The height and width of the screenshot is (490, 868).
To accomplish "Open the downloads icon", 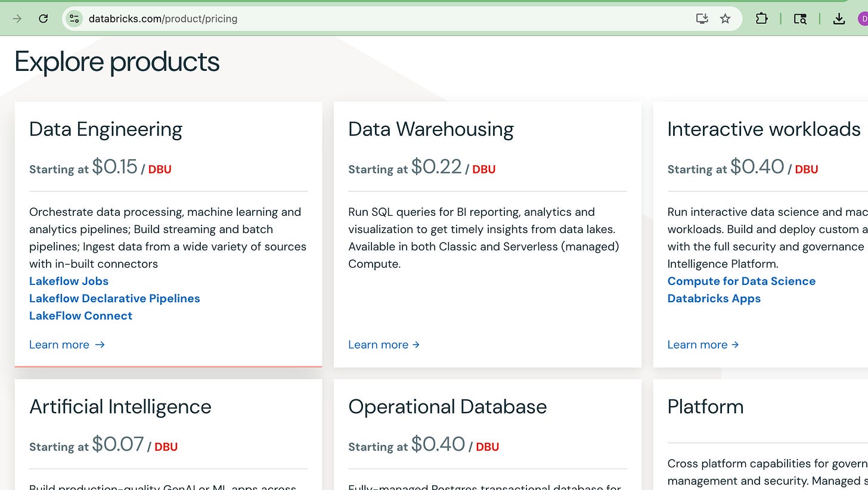I will [x=839, y=18].
